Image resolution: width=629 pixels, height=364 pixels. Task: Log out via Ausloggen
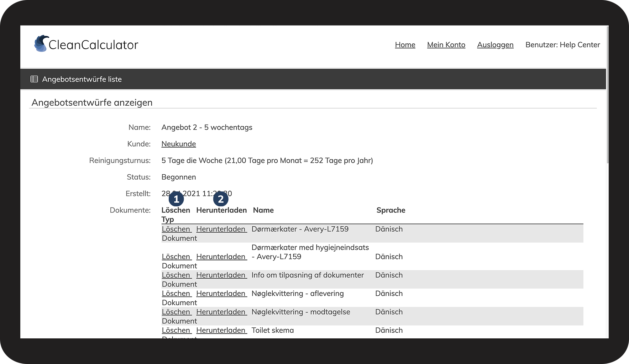click(495, 45)
